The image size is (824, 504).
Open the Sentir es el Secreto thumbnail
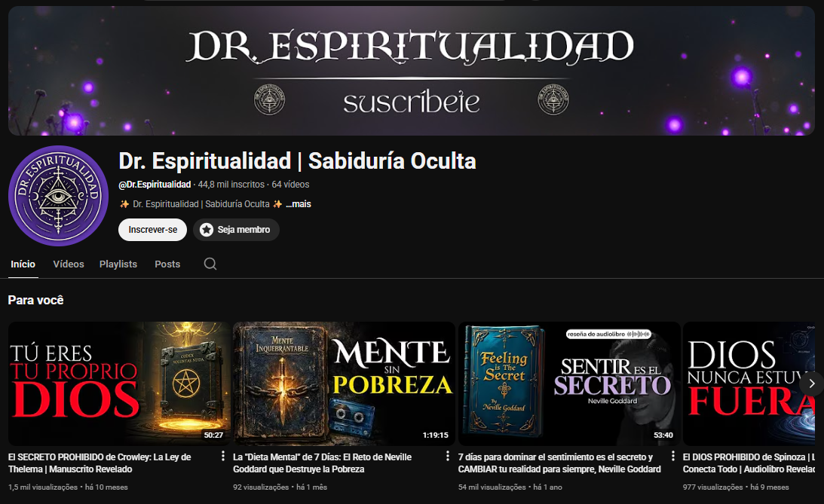(569, 383)
